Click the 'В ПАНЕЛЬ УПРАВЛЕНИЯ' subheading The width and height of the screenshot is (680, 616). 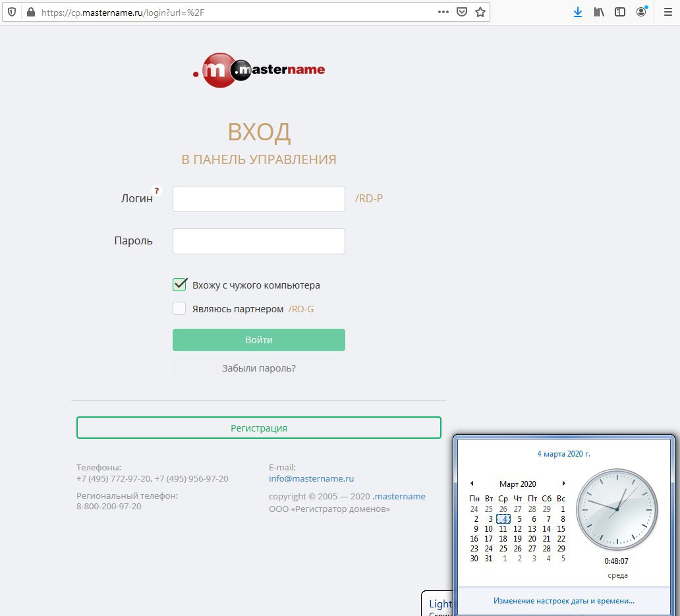(259, 159)
